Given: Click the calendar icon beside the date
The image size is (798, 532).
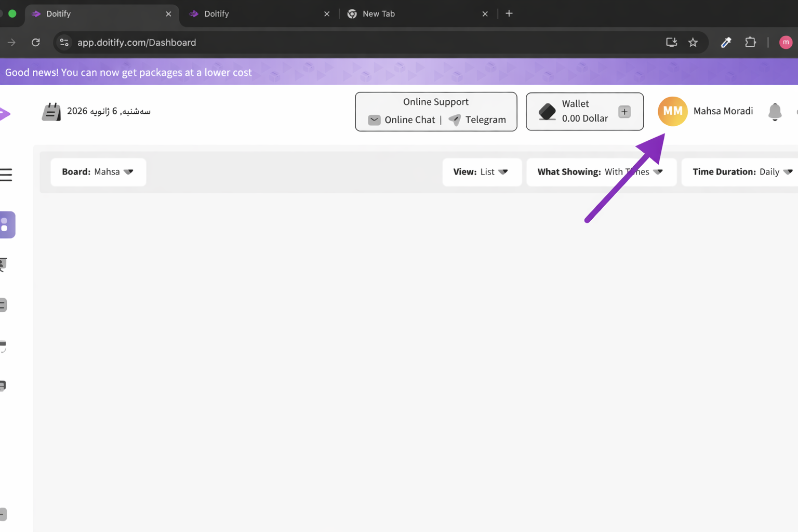Looking at the screenshot, I should [x=51, y=112].
